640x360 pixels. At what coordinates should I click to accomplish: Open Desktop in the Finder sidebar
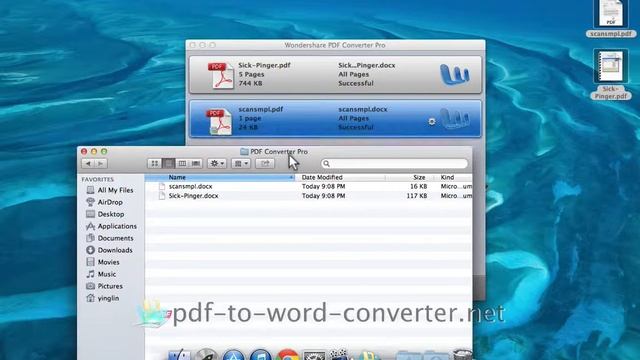pyautogui.click(x=105, y=214)
